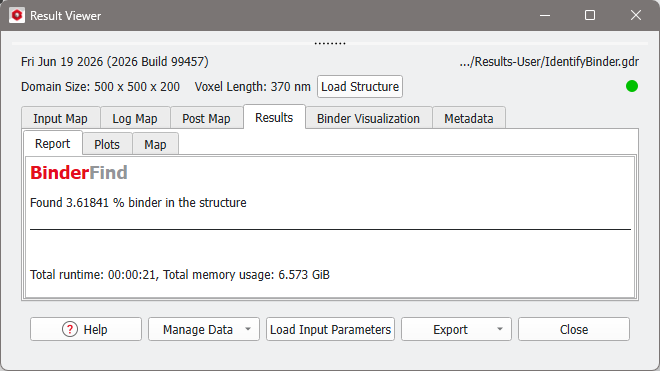Viewport: 660px width, 371px height.
Task: Click the Export button
Action: (x=456, y=329)
